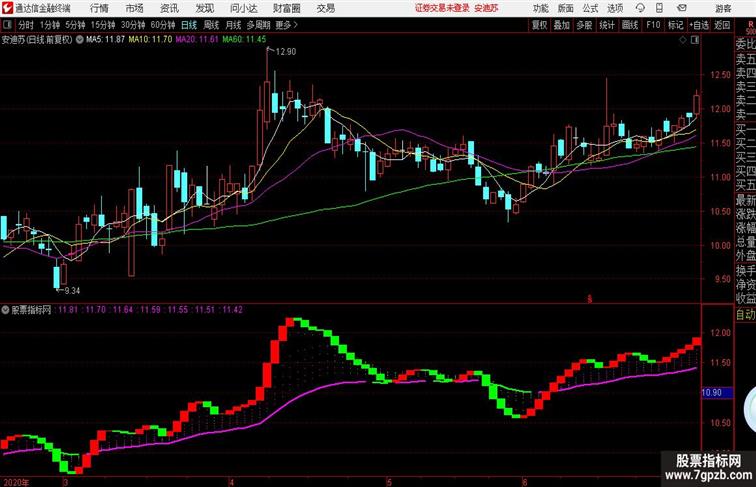Open the 行情 menu

(99, 8)
